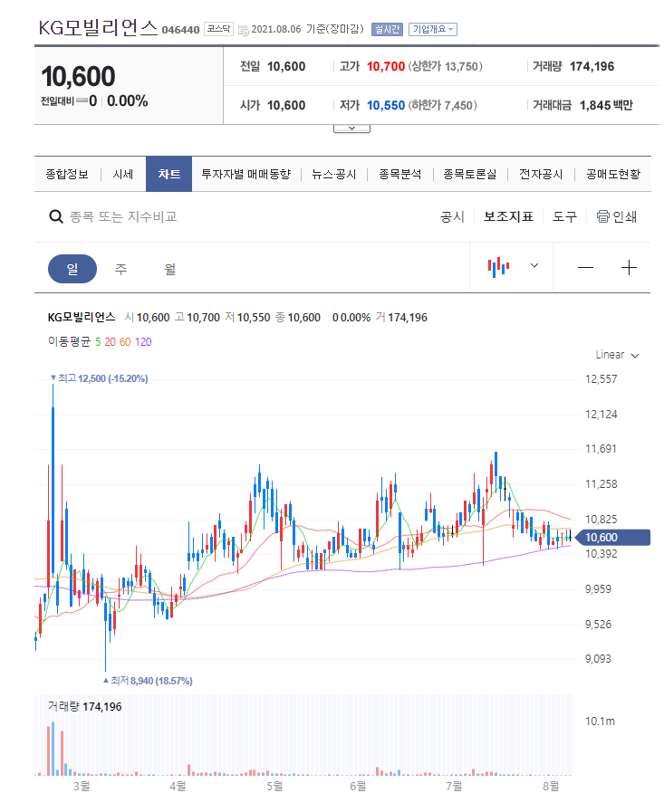Click the 이동평균 label

click(69, 342)
